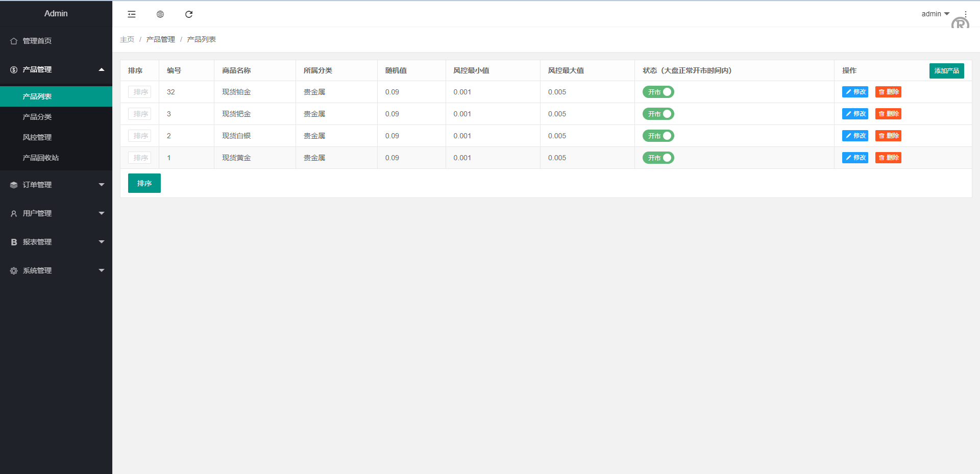Open the admin user dropdown
Viewport: 980px width, 474px height.
[935, 14]
